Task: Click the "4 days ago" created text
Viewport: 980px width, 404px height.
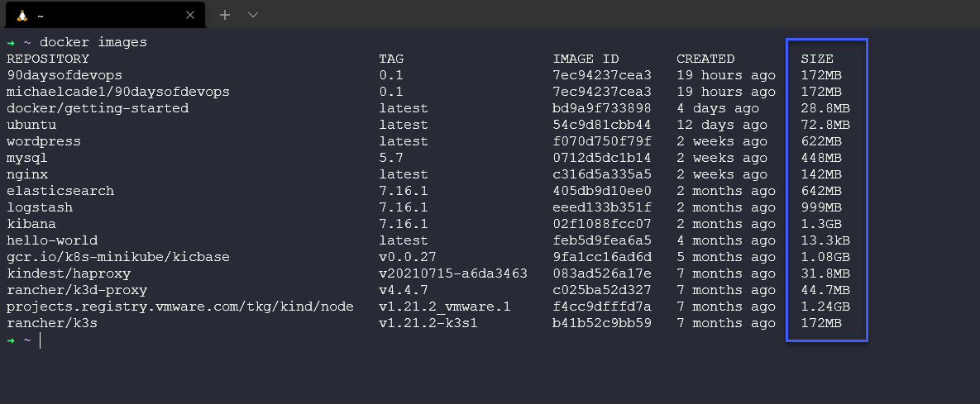Action: (718, 108)
